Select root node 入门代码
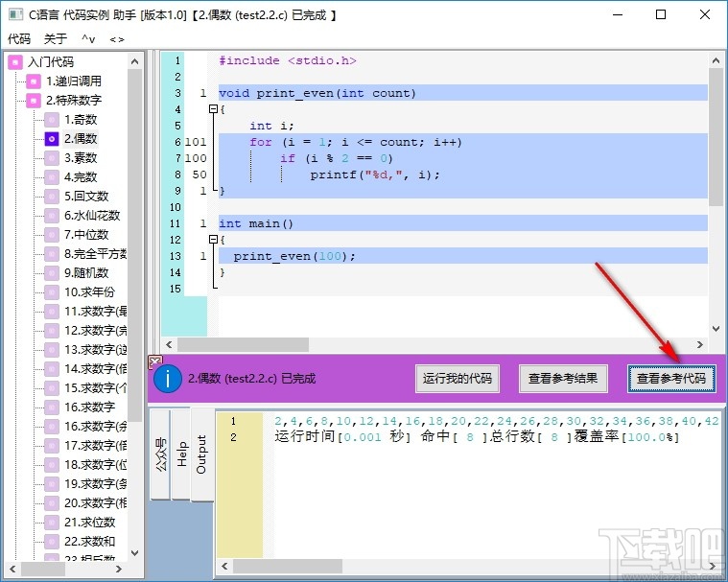This screenshot has width=728, height=582. pyautogui.click(x=51, y=62)
